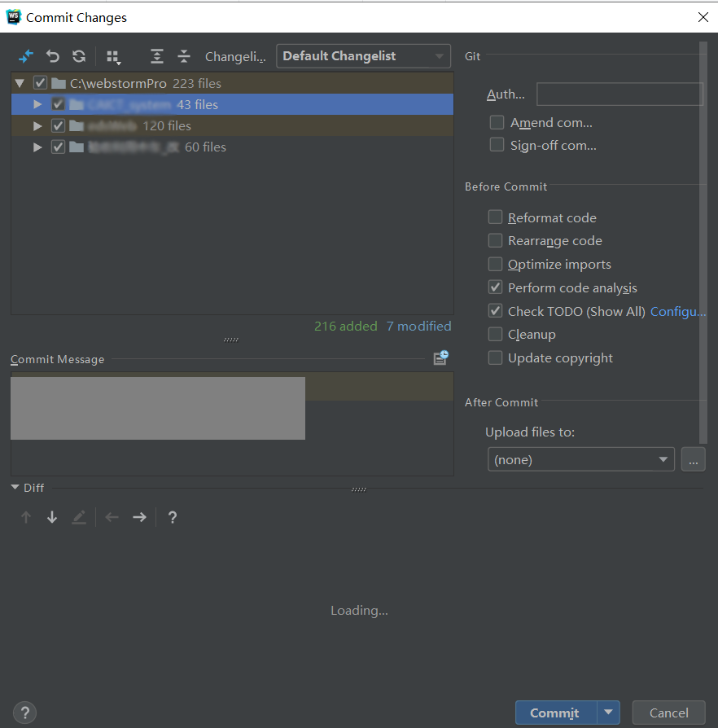Click the Show Diff arrows icon
Image resolution: width=718 pixels, height=728 pixels.
click(x=26, y=56)
